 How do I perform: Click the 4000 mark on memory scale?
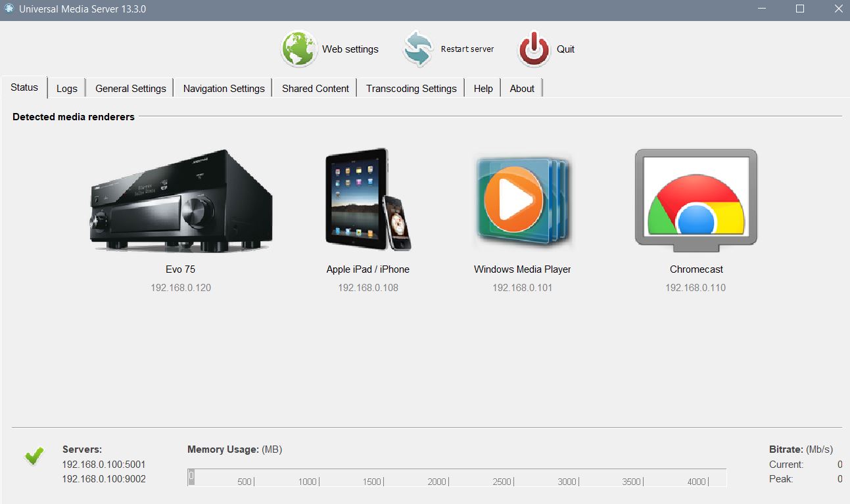[697, 482]
